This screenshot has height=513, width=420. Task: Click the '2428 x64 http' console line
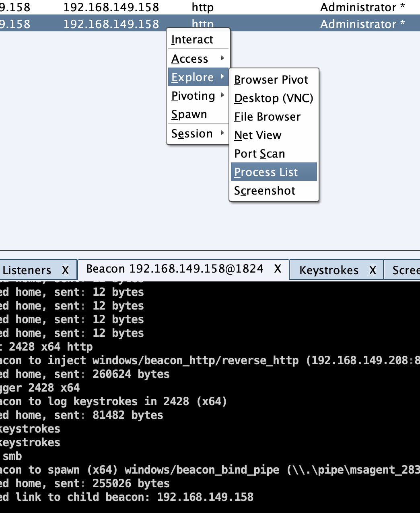[46, 347]
